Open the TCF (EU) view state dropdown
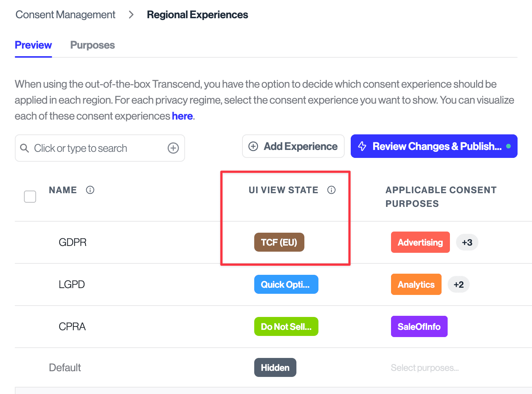Image resolution: width=532 pixels, height=394 pixels. pos(279,242)
